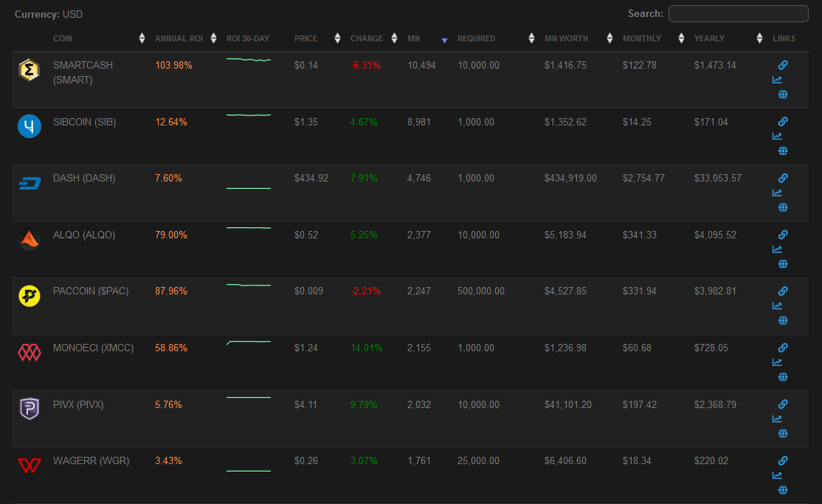
Task: Open ALQO chart icon
Action: click(777, 249)
